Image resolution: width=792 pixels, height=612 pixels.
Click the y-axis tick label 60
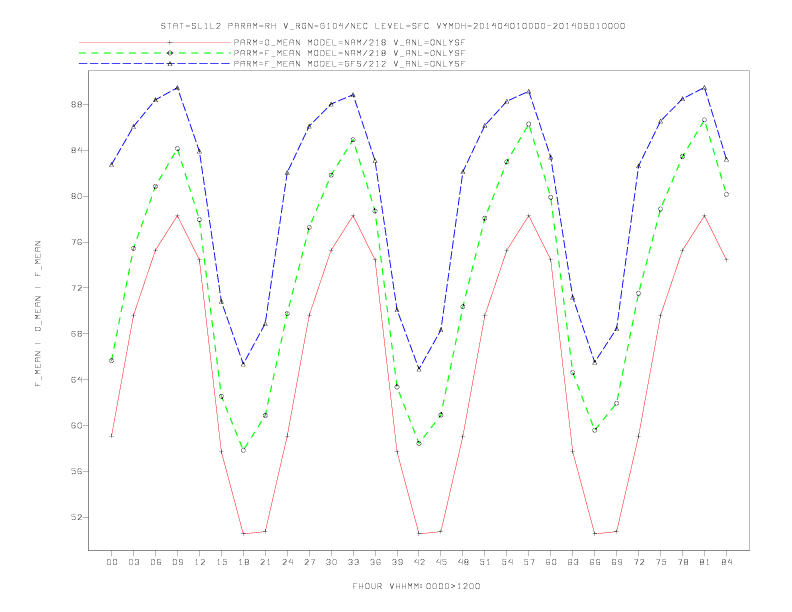click(77, 426)
